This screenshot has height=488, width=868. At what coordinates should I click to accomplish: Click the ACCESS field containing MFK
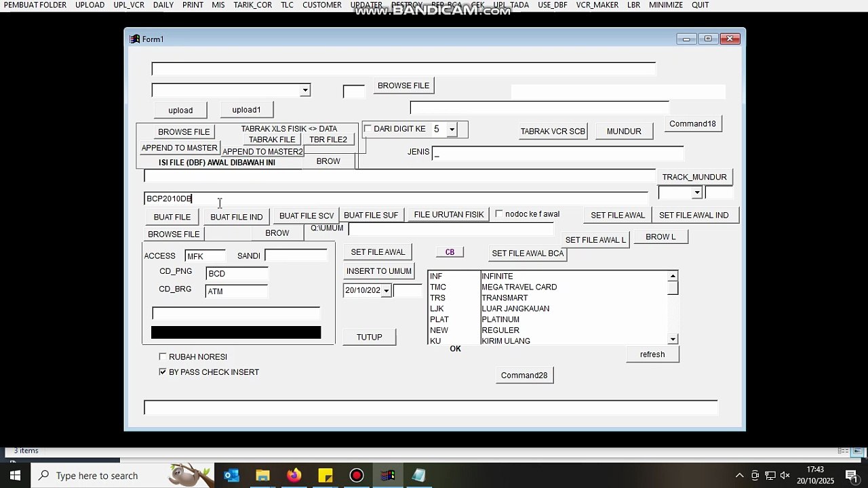pos(205,256)
